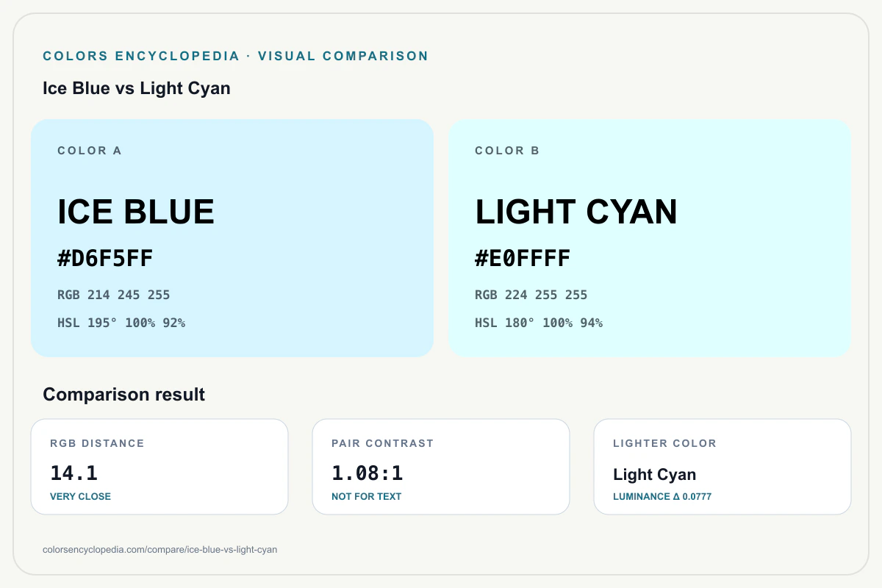This screenshot has width=882, height=588.
Task: Click RGB 224 255 255 value
Action: pos(531,295)
